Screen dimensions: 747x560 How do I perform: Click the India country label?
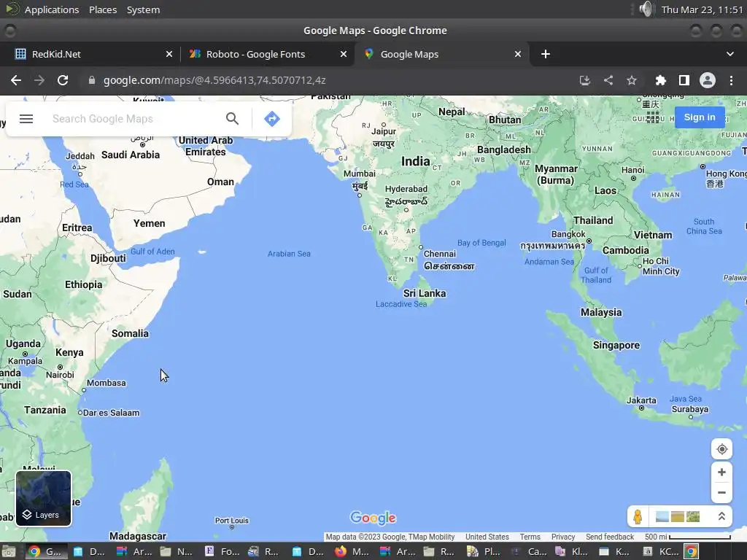[415, 161]
